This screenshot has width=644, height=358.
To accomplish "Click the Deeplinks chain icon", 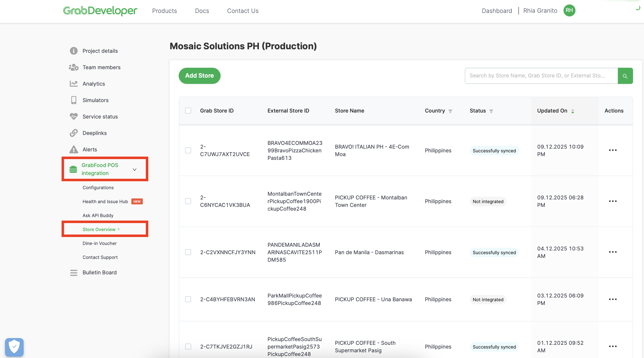I will 74,133.
